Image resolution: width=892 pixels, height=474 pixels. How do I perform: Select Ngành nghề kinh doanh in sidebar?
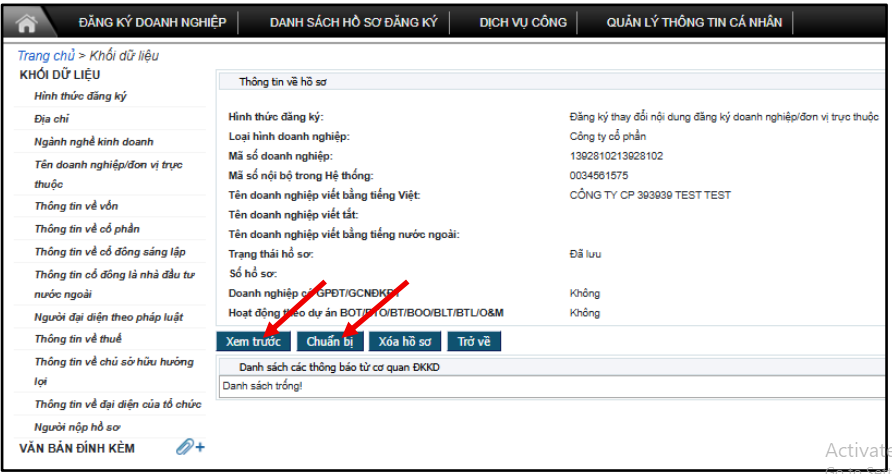click(x=94, y=142)
